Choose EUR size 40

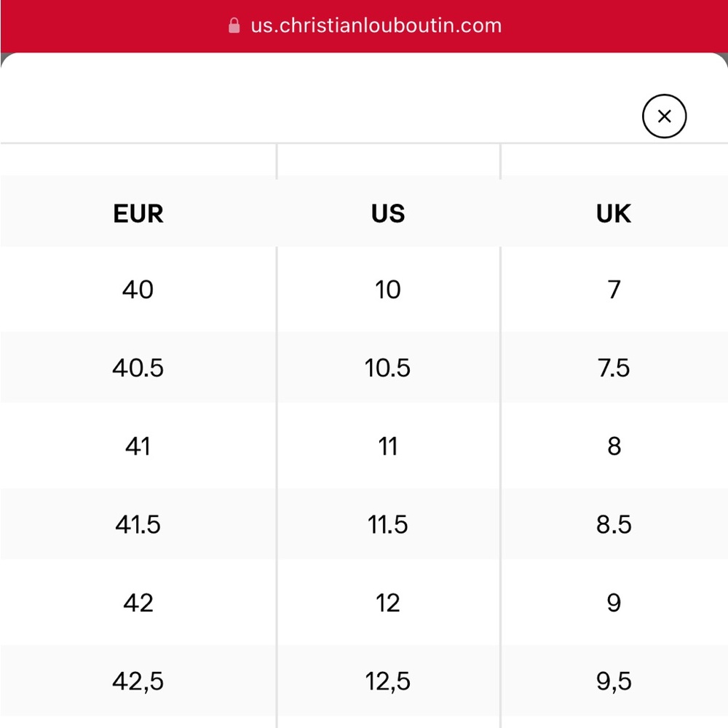(x=138, y=290)
